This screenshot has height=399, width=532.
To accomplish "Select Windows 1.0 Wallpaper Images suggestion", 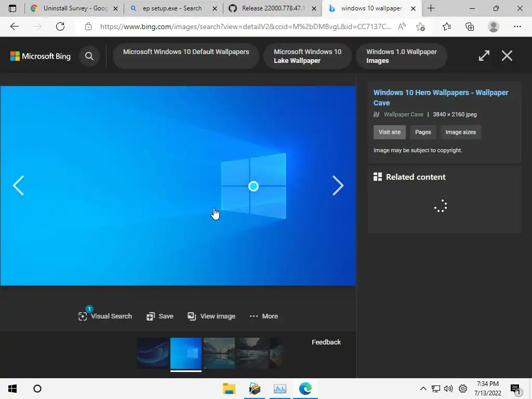I will 402,56.
